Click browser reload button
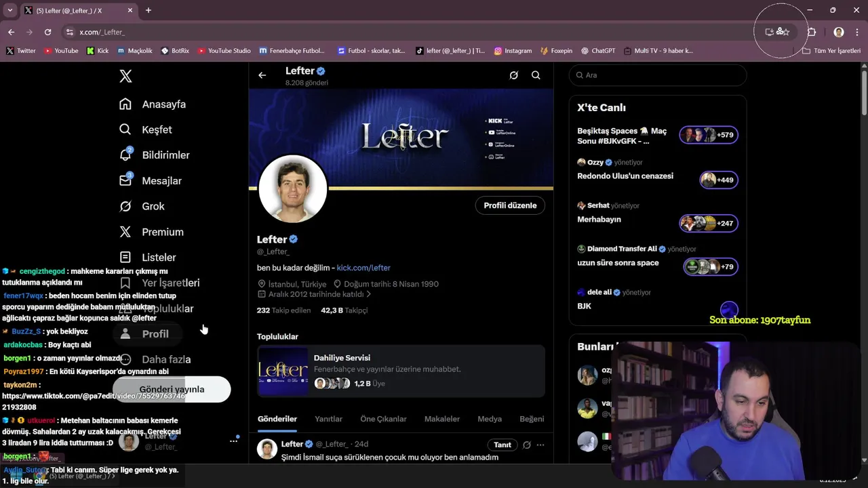The height and width of the screenshot is (488, 868). point(47,32)
